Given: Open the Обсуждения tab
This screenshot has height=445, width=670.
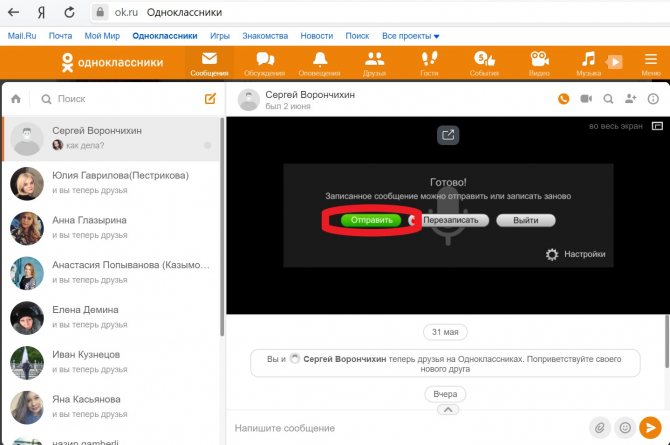Looking at the screenshot, I should [x=264, y=63].
